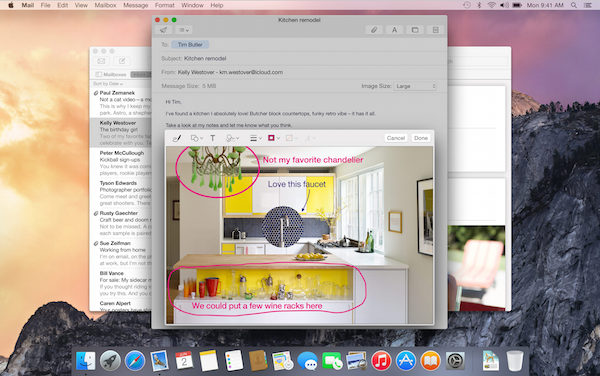Open Calendar icon in Dock
This screenshot has height=376, width=600.
point(184,361)
